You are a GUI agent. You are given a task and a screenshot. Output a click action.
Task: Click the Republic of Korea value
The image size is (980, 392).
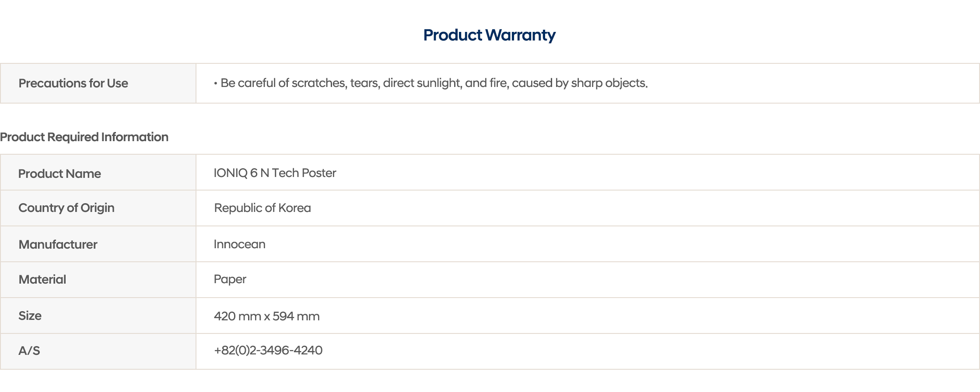point(262,208)
